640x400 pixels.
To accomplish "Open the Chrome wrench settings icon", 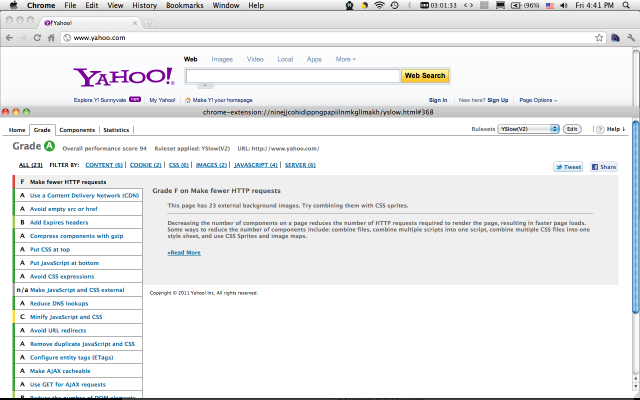I will click(x=631, y=38).
